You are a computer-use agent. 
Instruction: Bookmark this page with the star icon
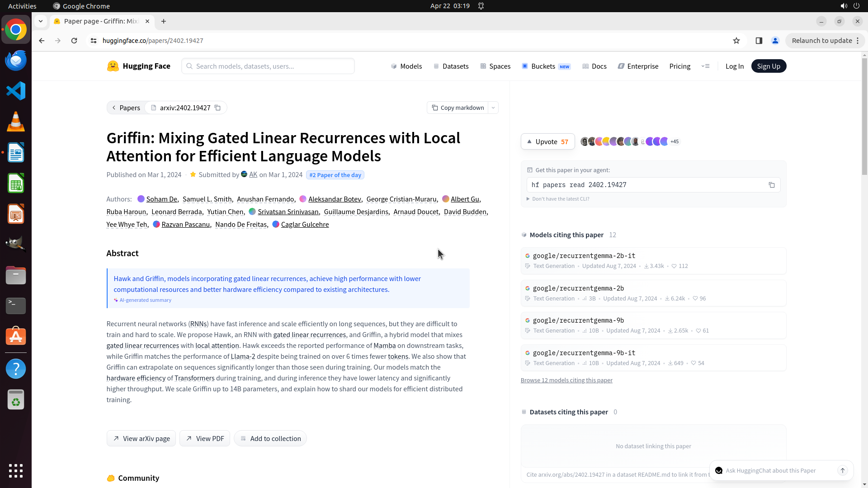coord(736,41)
